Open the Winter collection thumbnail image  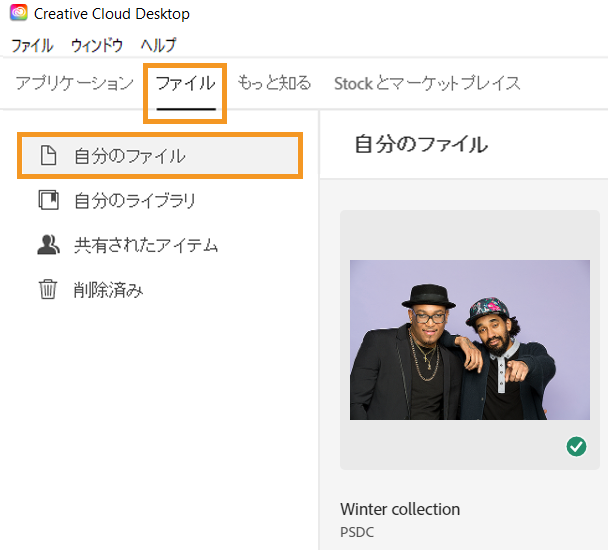click(470, 340)
